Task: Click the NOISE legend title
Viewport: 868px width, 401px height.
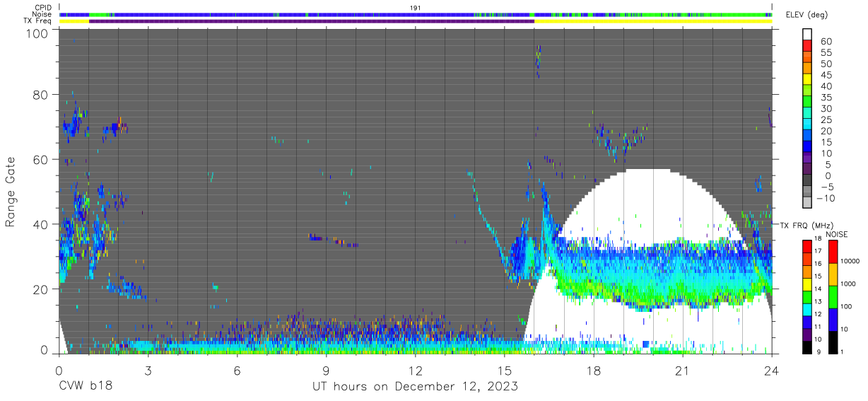Action: tap(837, 234)
